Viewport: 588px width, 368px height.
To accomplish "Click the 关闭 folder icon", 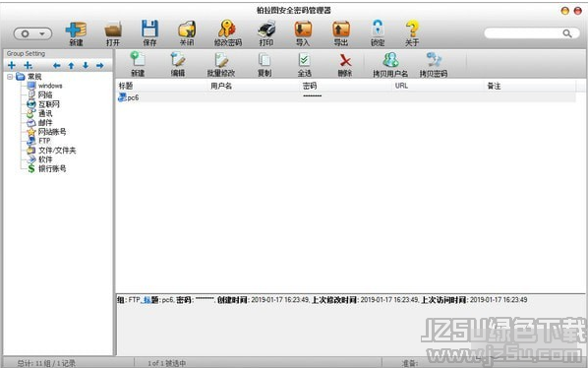I will pyautogui.click(x=187, y=30).
